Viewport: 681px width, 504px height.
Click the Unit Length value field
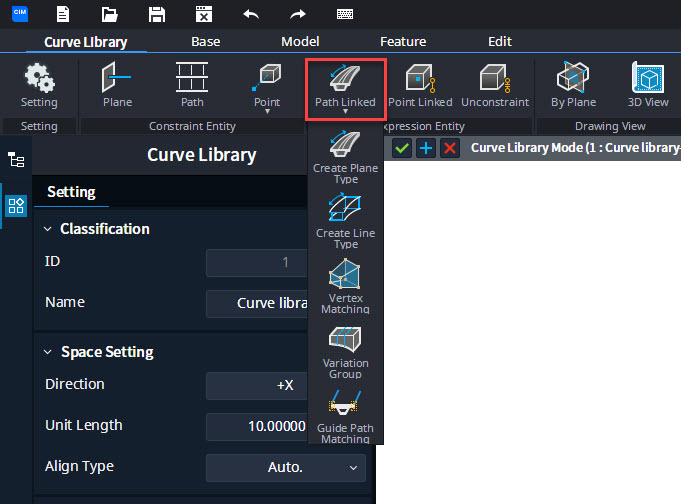(257, 426)
